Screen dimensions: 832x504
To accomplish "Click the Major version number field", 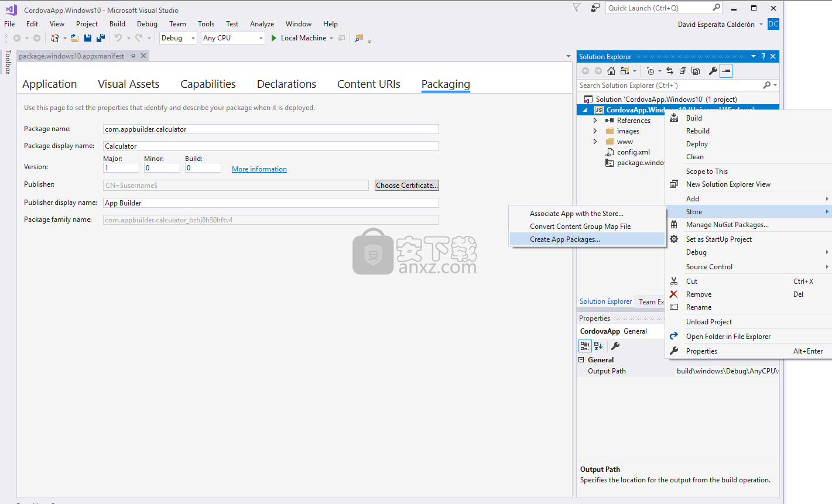I will tap(121, 168).
